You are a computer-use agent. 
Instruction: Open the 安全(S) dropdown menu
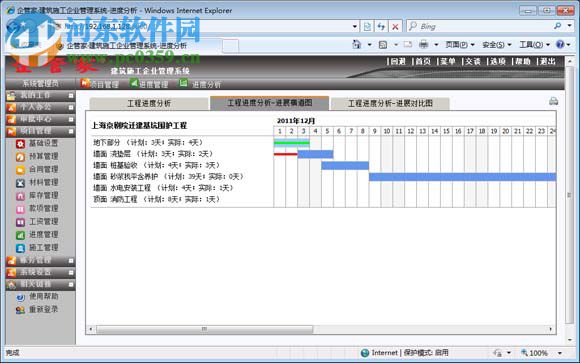pos(497,45)
